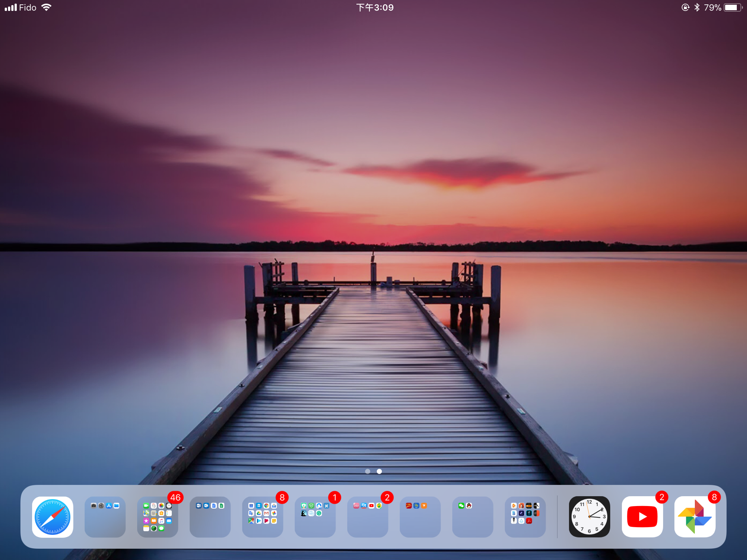Open the banking folder with CIBC
This screenshot has height=560, width=747.
[420, 517]
